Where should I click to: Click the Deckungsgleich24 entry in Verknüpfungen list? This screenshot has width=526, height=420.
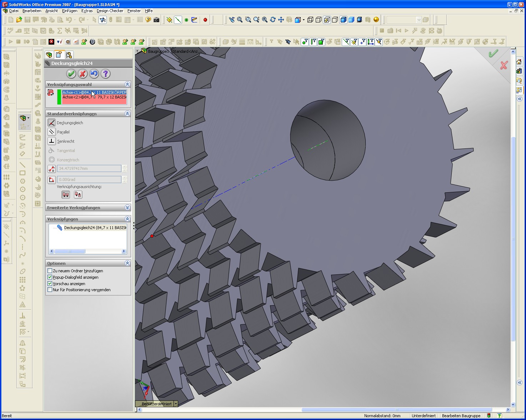click(x=95, y=228)
